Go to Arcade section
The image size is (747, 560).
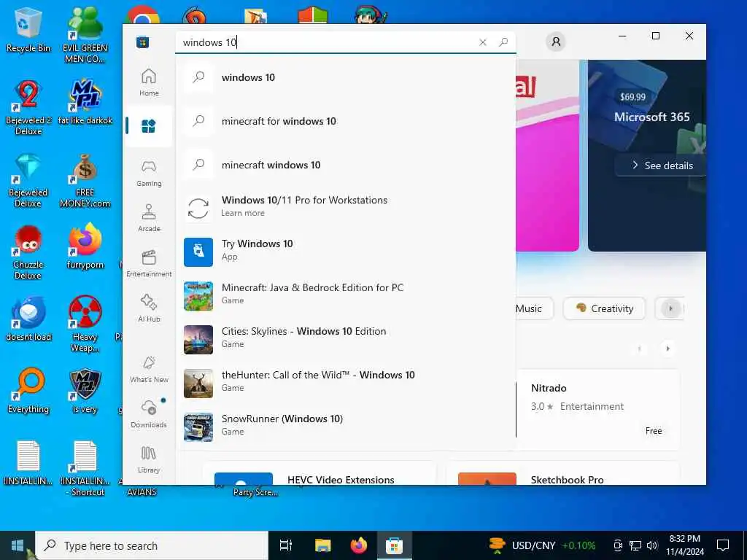[x=149, y=218]
